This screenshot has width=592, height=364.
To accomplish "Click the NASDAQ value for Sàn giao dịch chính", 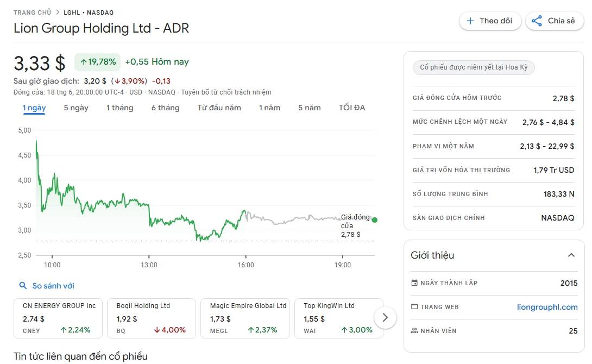I will coord(558,218).
